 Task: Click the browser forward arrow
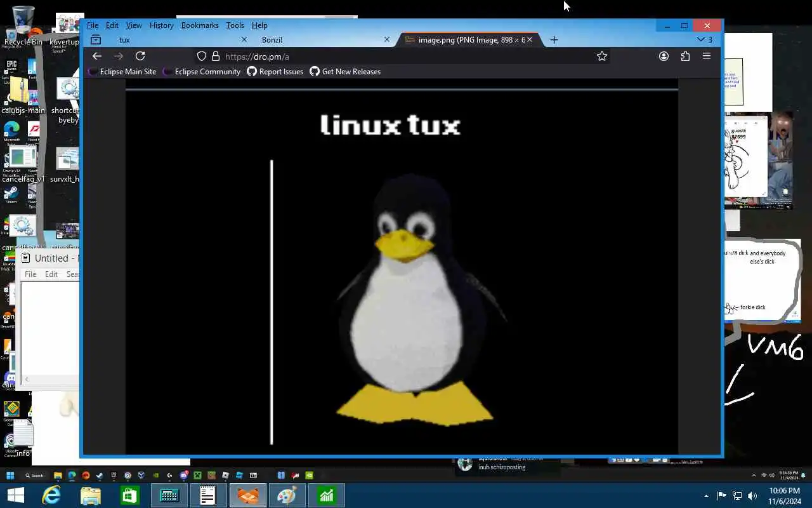click(x=119, y=56)
